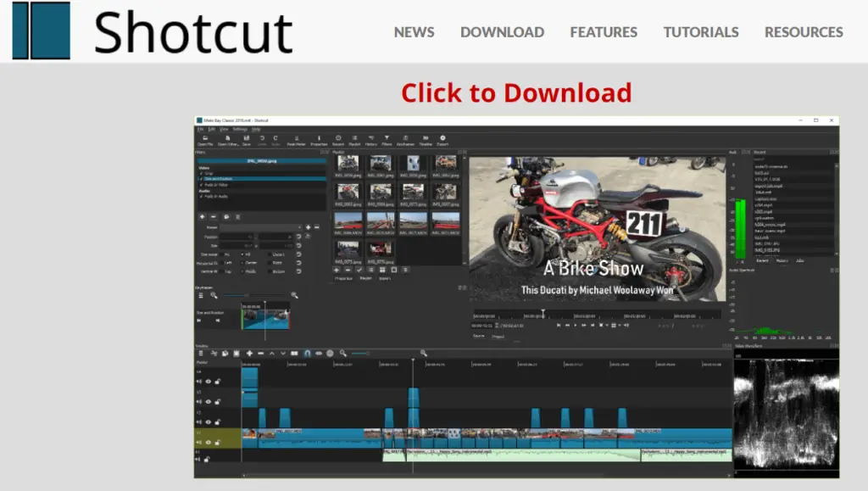This screenshot has height=491, width=868.
Task: Open the FEATURES page
Action: point(604,32)
